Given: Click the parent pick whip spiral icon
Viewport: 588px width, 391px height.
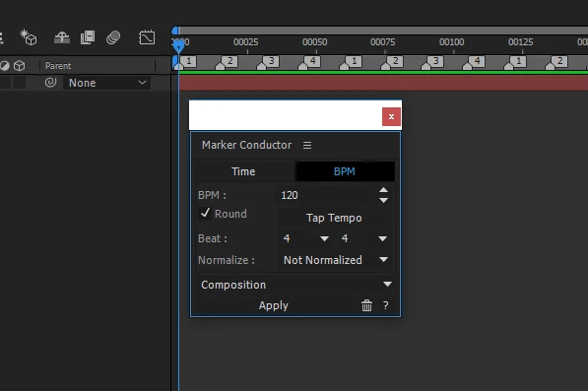Looking at the screenshot, I should (x=50, y=83).
